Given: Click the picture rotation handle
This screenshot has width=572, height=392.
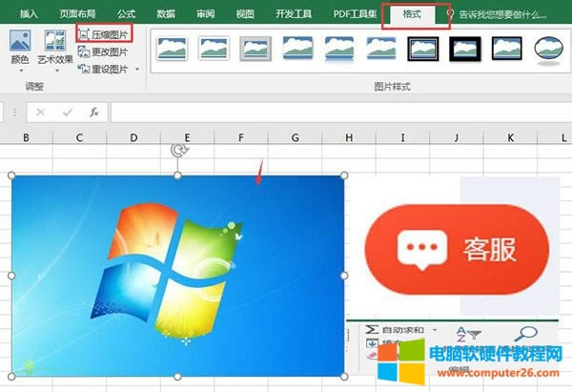Looking at the screenshot, I should click(x=179, y=150).
